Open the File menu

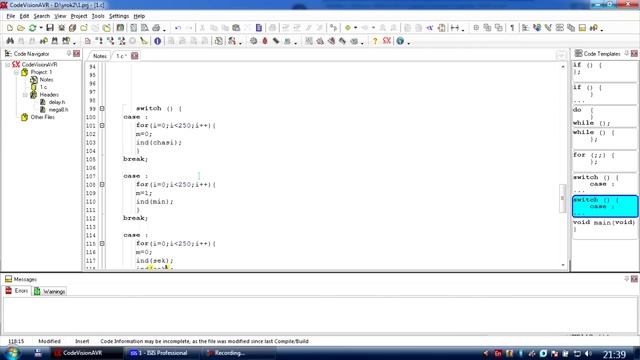coord(11,16)
